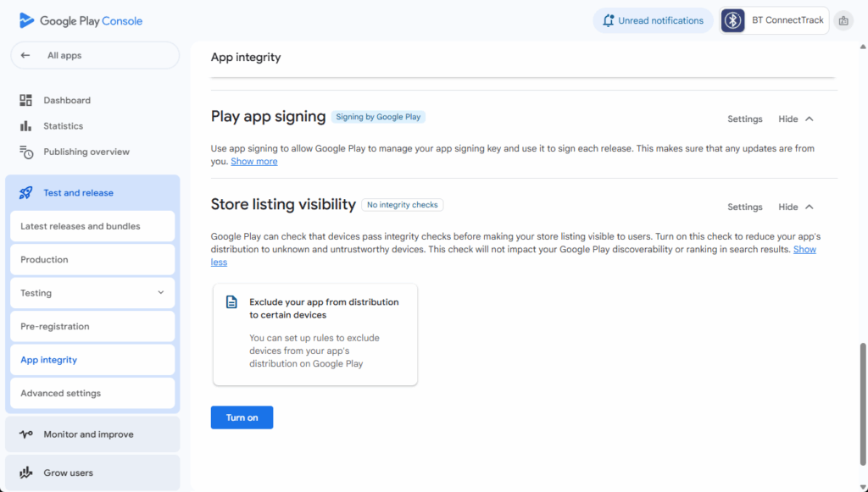
Task: Click the bell icon for unread notifications
Action: point(608,20)
